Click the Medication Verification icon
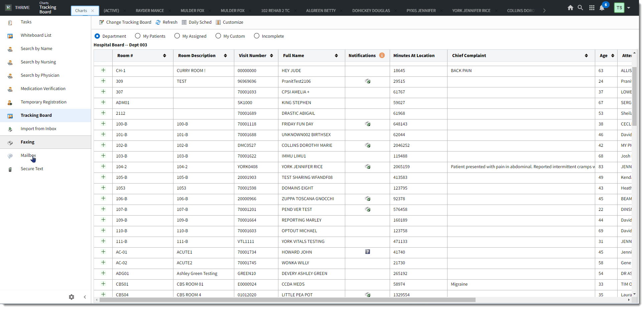Image resolution: width=644 pixels, height=309 pixels. tap(10, 89)
